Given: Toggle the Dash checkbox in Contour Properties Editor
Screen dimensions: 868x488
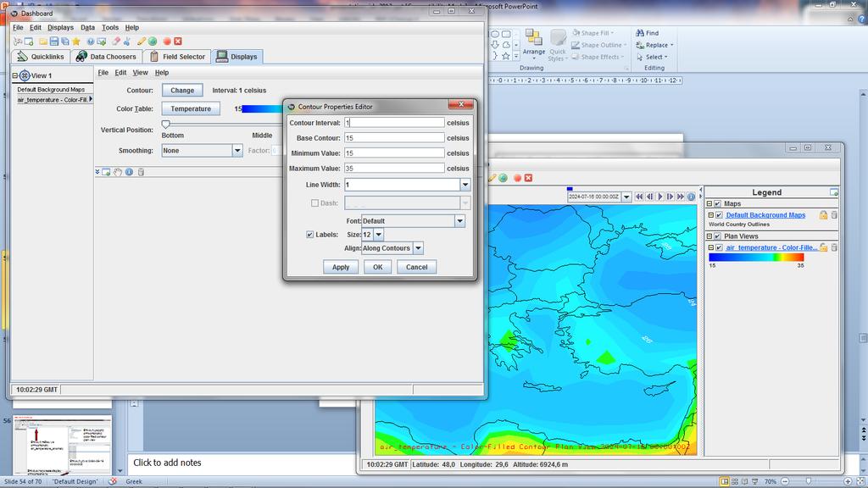Looking at the screenshot, I should (x=315, y=203).
